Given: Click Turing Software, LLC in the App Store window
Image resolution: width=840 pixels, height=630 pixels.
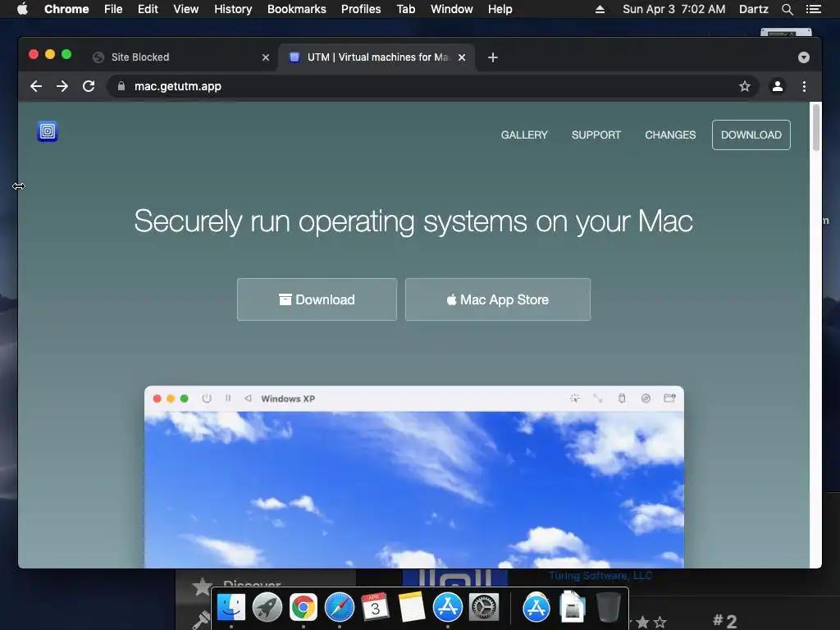Looking at the screenshot, I should pyautogui.click(x=600, y=575).
